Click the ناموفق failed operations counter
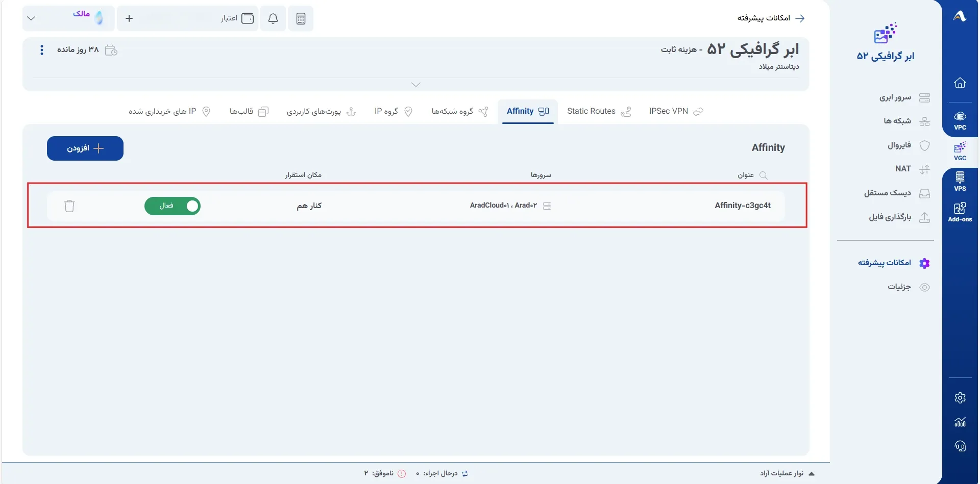980x484 pixels. [385, 473]
